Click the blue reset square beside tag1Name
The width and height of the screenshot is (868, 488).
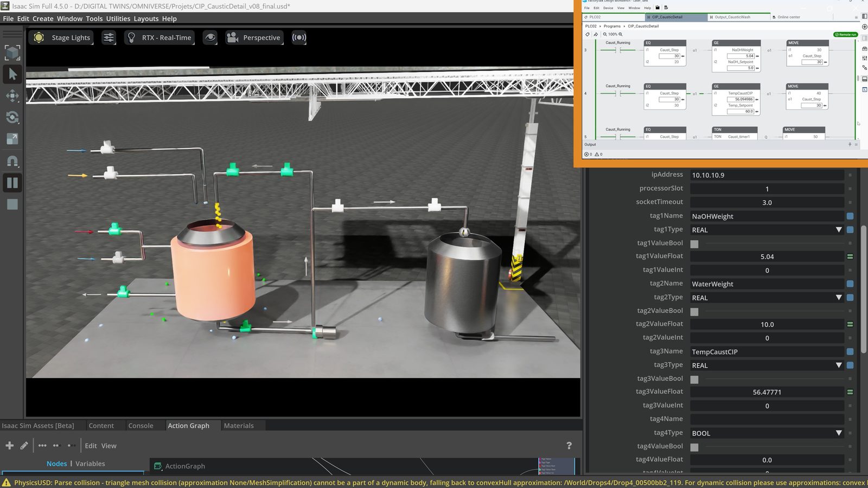pos(850,216)
